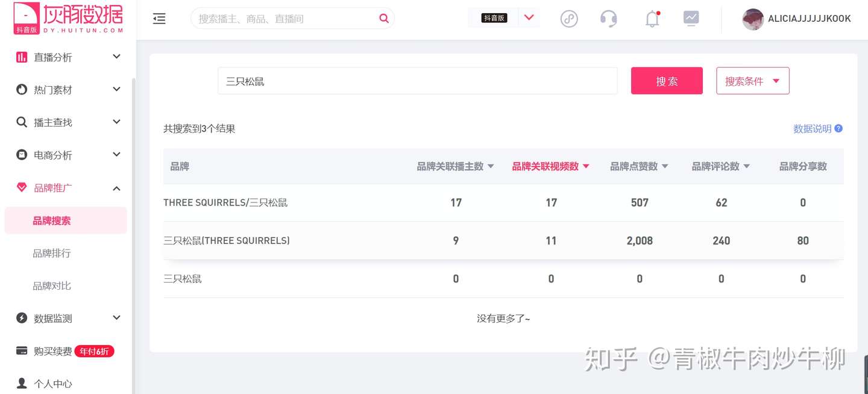The width and height of the screenshot is (868, 394).
Task: Open the data monitor chart icon
Action: (691, 18)
